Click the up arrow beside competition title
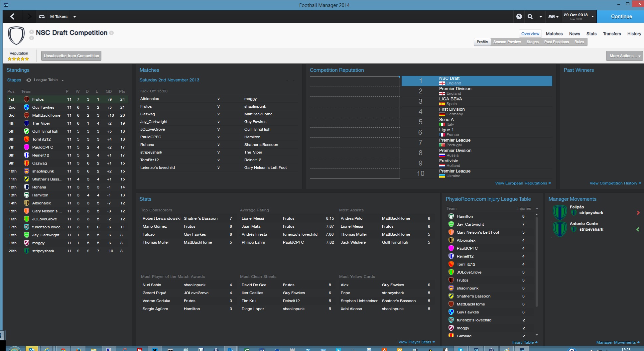Viewport: 644px width, 351px height. pos(32,32)
